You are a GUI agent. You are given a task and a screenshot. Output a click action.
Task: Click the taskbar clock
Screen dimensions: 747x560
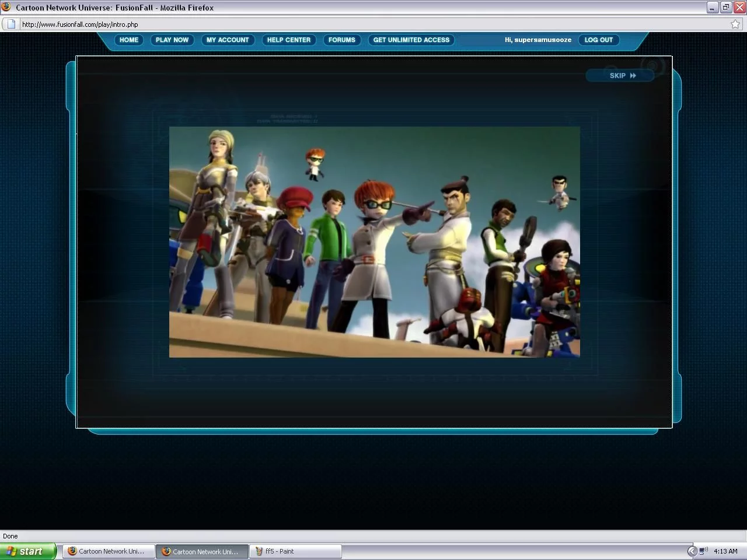tap(725, 551)
